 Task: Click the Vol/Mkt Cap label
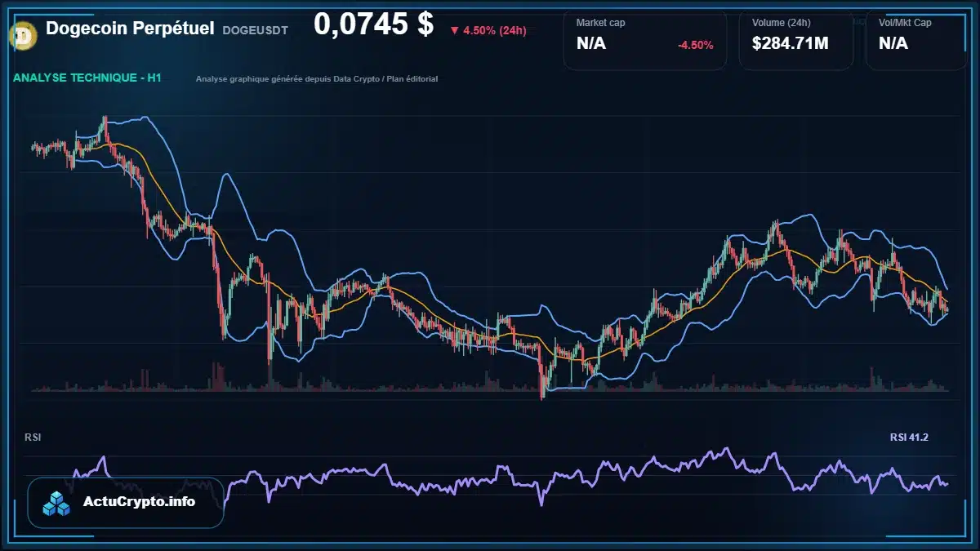pyautogui.click(x=905, y=23)
